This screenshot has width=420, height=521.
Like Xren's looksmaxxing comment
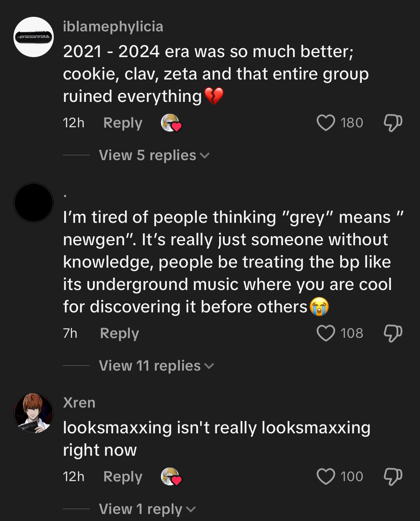point(326,477)
